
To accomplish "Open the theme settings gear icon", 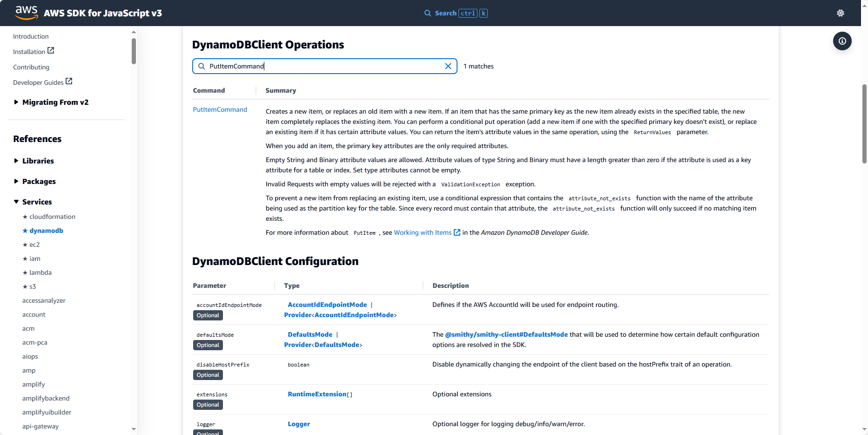I will click(840, 13).
